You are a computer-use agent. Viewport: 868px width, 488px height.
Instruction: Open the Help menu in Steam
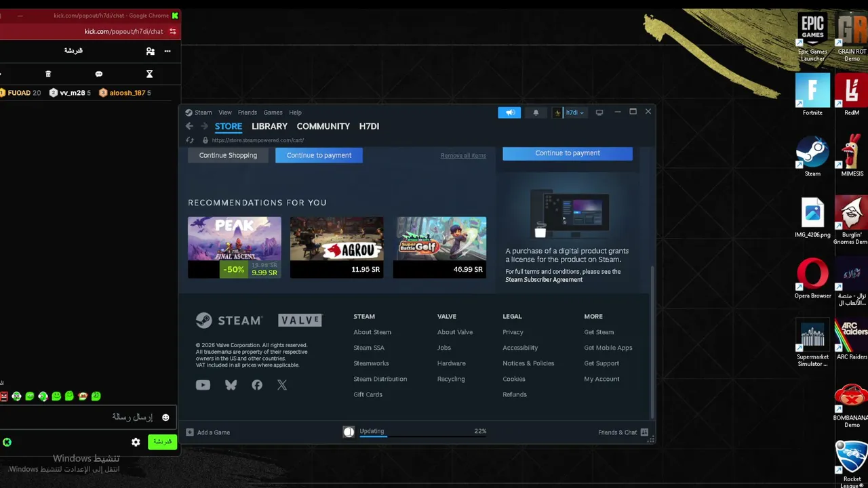(296, 113)
